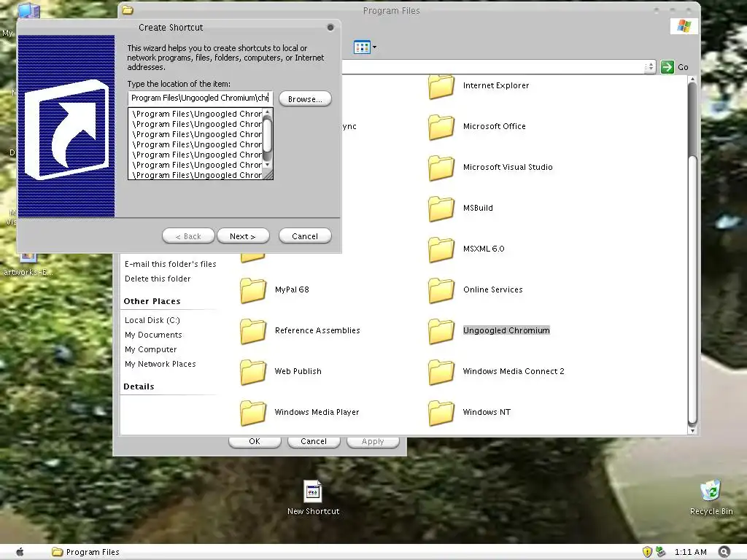Collapse the Other Places section header
The width and height of the screenshot is (747, 560).
(152, 301)
